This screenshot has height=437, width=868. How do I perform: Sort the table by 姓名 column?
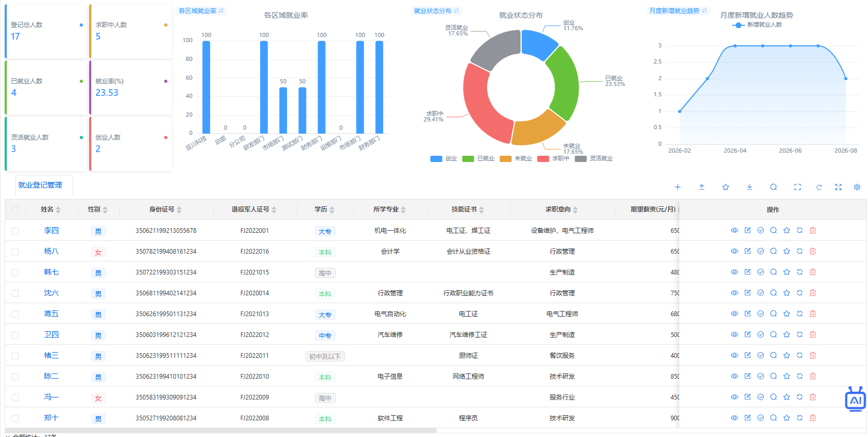pos(58,210)
